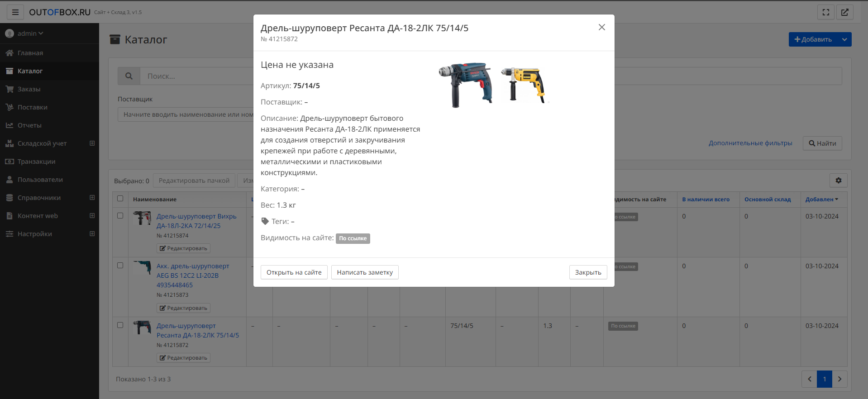868x399 pixels.
Task: Open the external link icon in the header
Action: tap(845, 12)
